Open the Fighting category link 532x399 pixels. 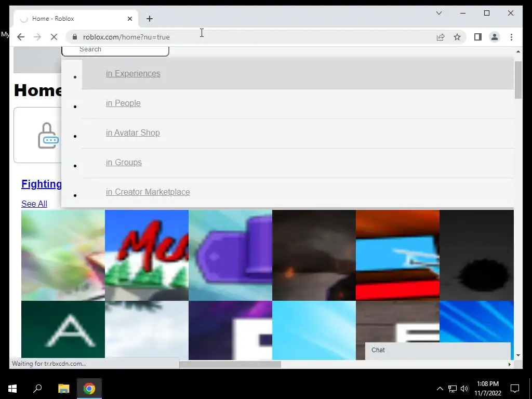pos(42,184)
